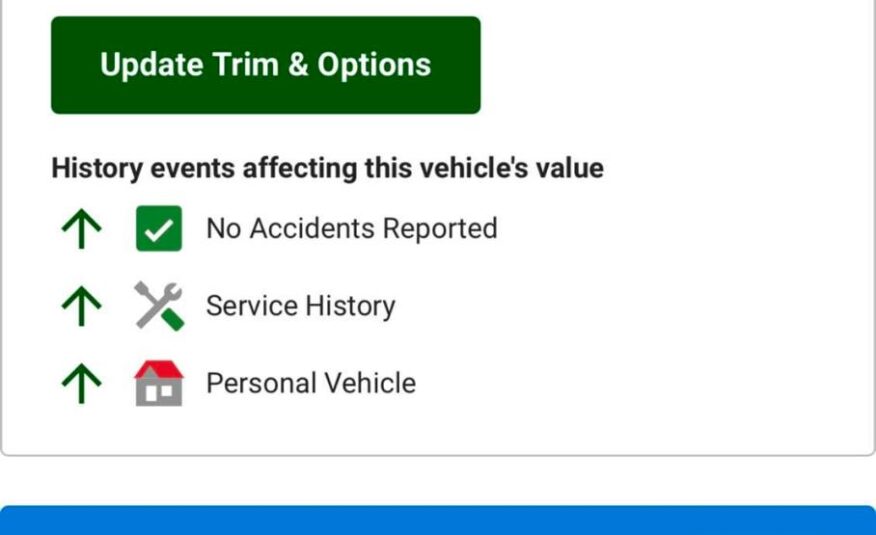
Task: Click the wrench and screwdriver service icon
Action: 159,306
